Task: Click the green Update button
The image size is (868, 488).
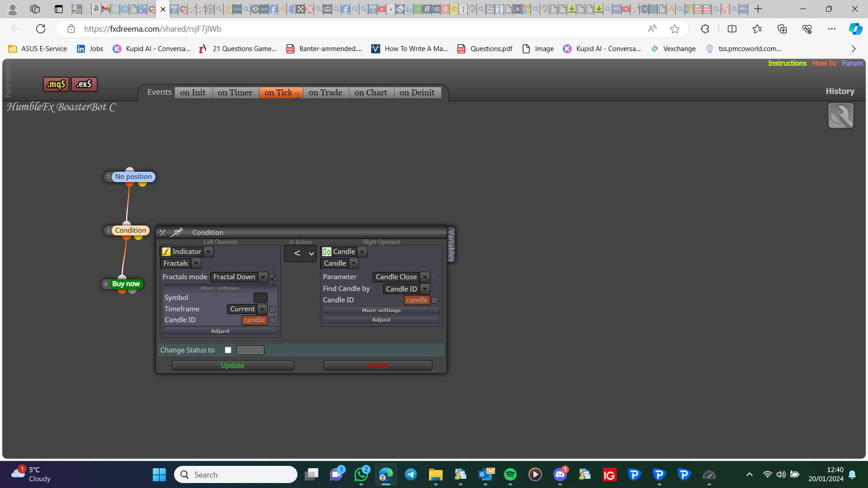Action: pos(232,365)
